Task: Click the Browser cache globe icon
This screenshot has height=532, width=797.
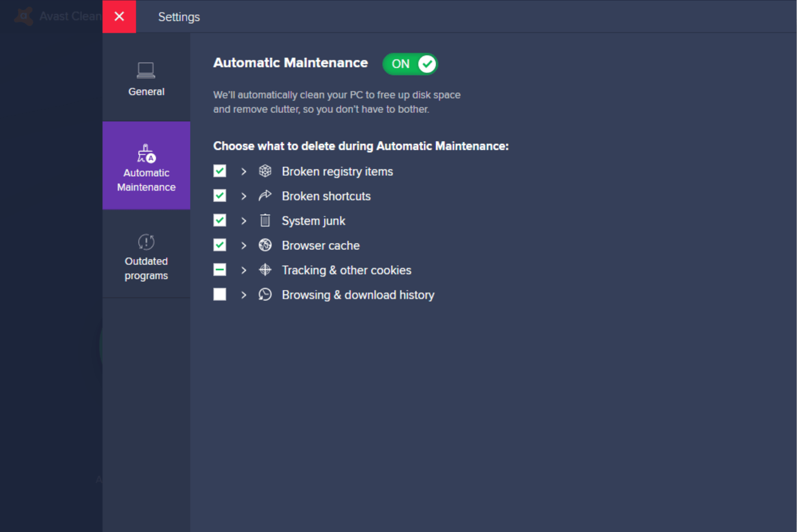Action: (265, 245)
